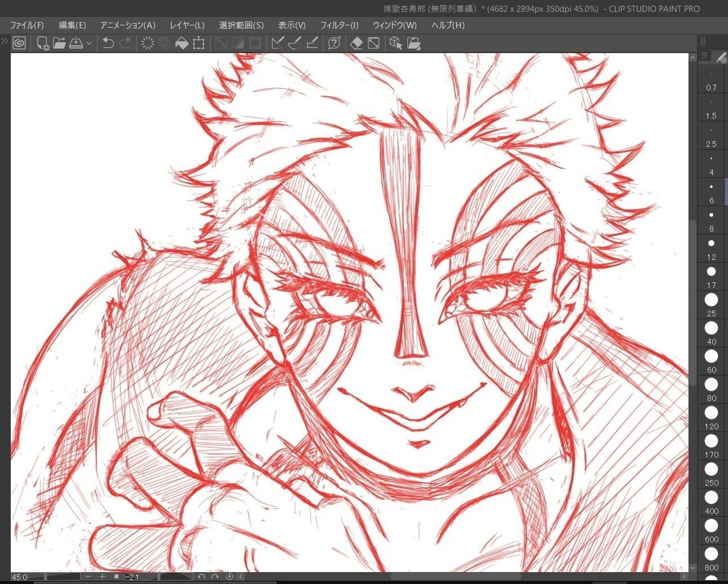
Task: Open the 選択範囲(S) menu
Action: [241, 26]
